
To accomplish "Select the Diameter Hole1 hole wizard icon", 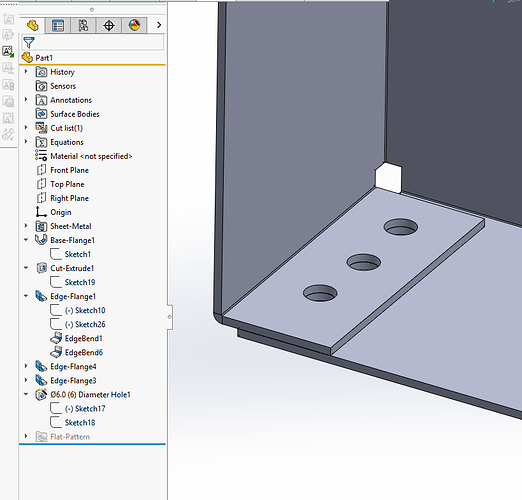I will pos(41,395).
